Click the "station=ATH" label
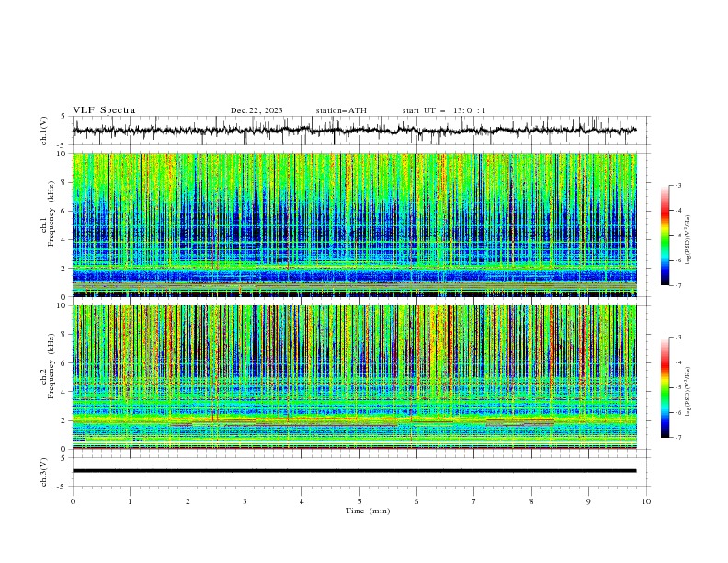This screenshot has width=728, height=563. pyautogui.click(x=341, y=110)
